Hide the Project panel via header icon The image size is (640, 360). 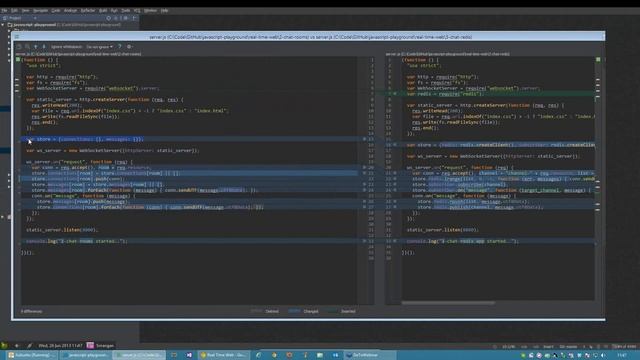click(x=134, y=18)
